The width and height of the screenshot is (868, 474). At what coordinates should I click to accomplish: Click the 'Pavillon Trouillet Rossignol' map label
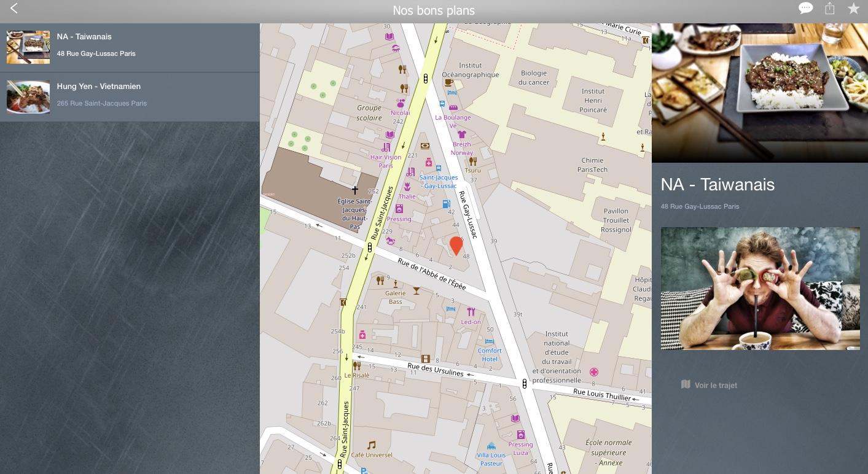[616, 220]
